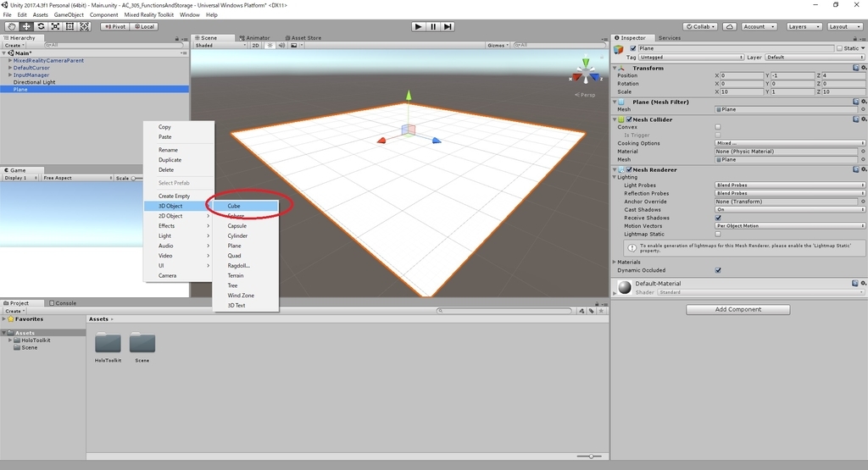Open the Layer dropdown in Inspector
Screen dimensions: 868x470
click(815, 57)
